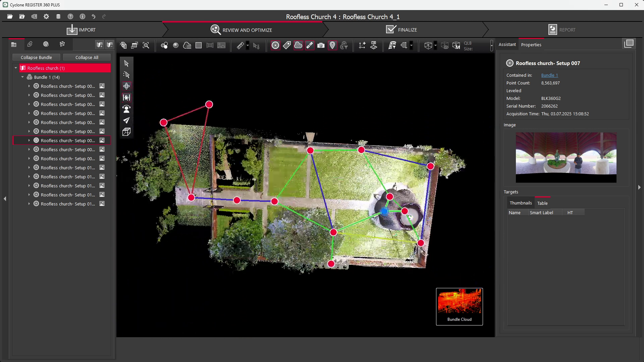
Task: Switch to the Assistant tab
Action: [507, 45]
